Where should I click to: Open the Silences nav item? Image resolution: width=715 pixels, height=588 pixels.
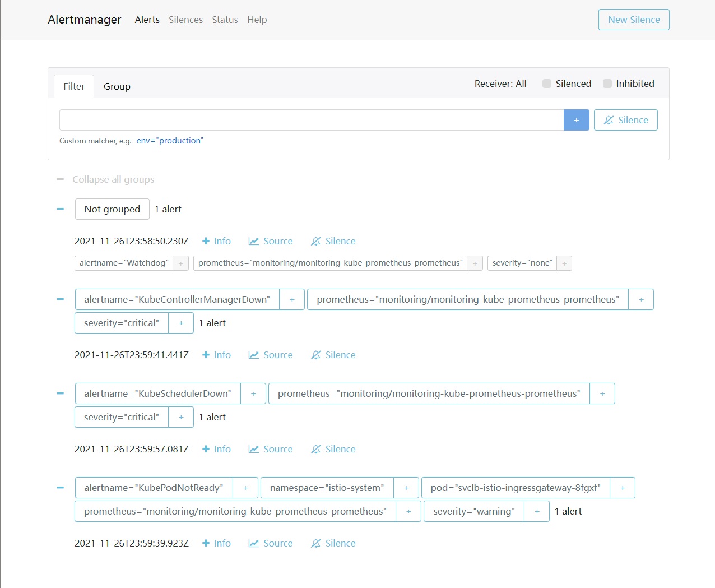tap(186, 20)
